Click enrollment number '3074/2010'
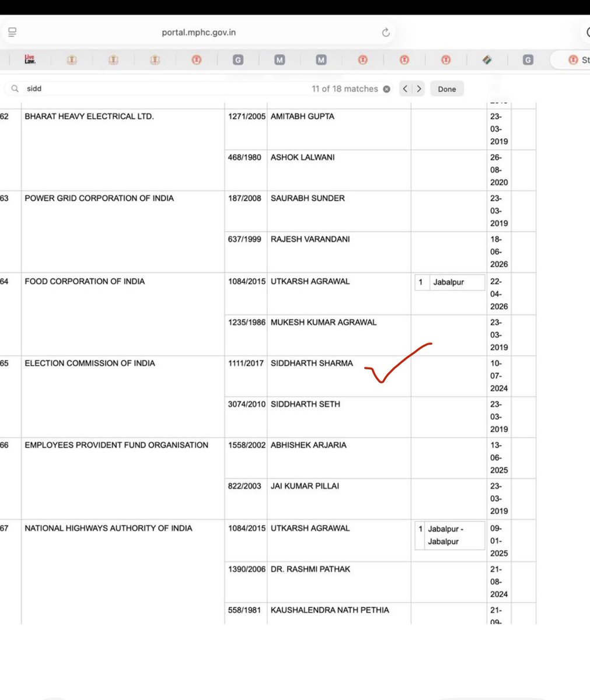The height and width of the screenshot is (700, 590). pyautogui.click(x=247, y=404)
